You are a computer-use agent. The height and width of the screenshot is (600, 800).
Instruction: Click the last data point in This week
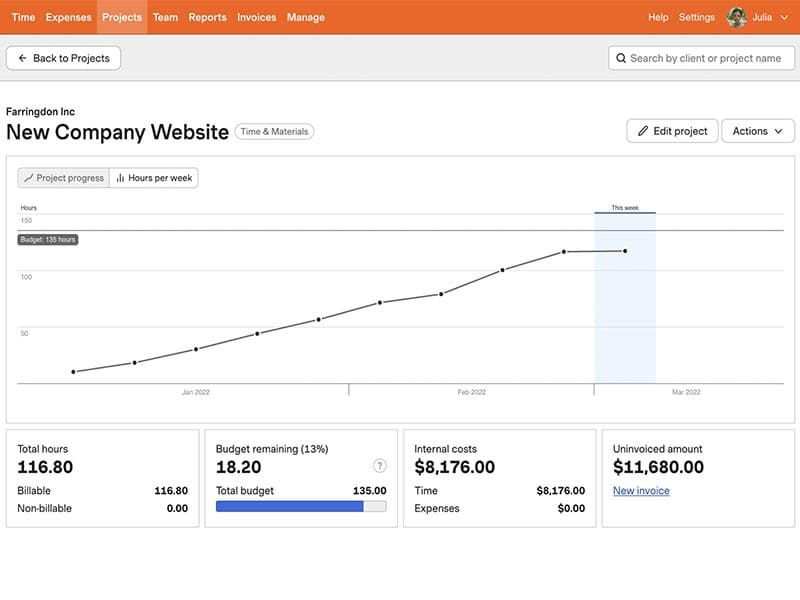(x=625, y=251)
